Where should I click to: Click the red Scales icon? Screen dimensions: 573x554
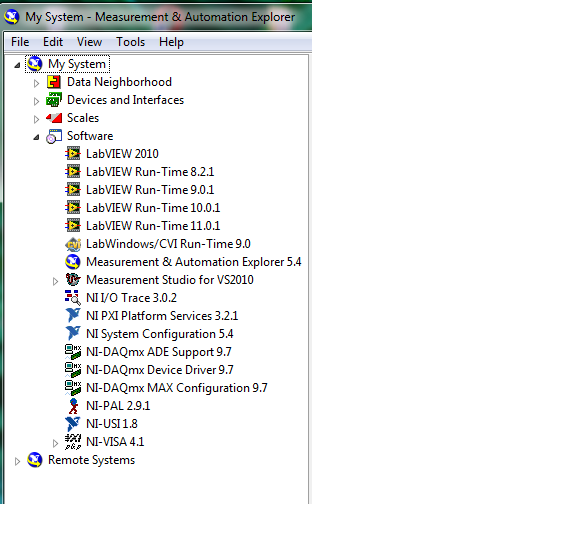[x=54, y=118]
